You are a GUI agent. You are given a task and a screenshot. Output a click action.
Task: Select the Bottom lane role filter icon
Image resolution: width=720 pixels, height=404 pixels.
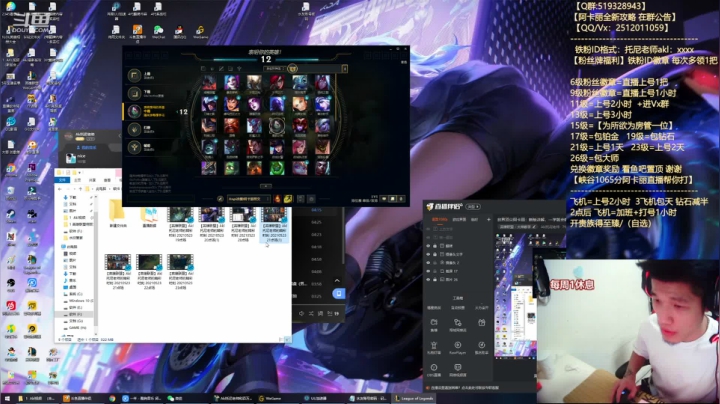click(x=231, y=68)
